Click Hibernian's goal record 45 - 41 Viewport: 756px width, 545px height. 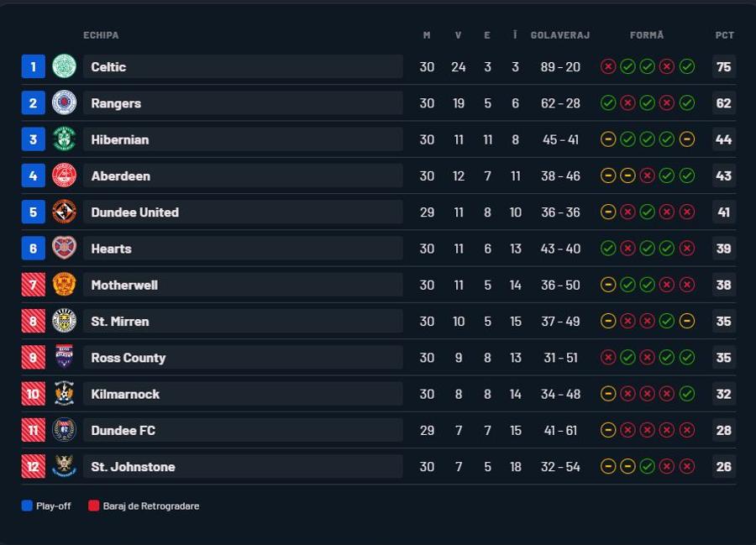[560, 139]
